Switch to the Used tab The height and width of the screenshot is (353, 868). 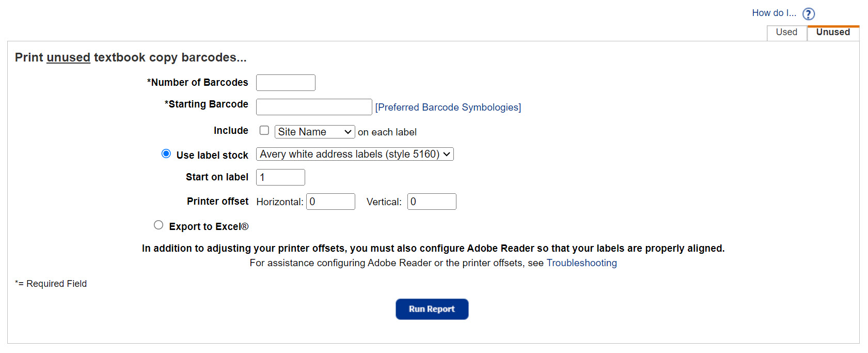[786, 32]
